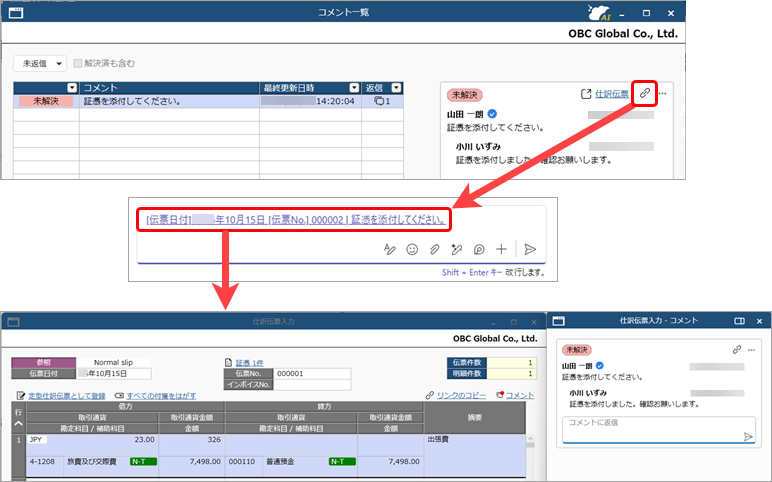Toggle the side panel layout icon in the 仕訳伝票入力 - コメント title bar
772x482 pixels.
click(x=739, y=321)
